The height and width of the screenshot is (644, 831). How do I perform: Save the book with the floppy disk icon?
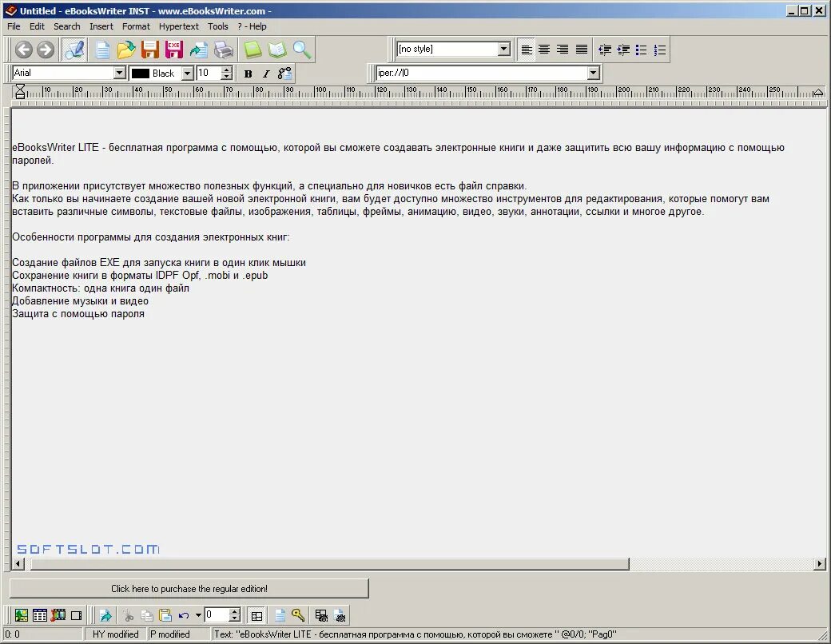150,50
